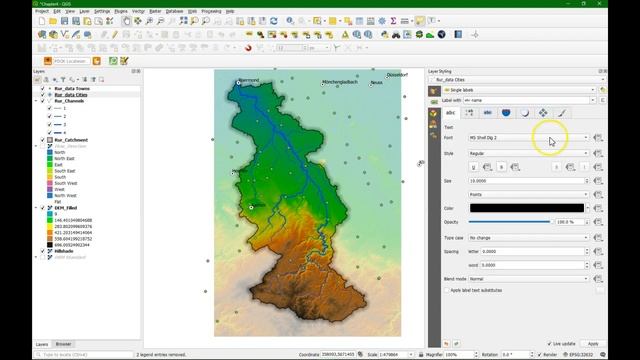Toggle visibility of Rur_data Towns layer
This screenshot has width=640, height=360.
(42, 89)
